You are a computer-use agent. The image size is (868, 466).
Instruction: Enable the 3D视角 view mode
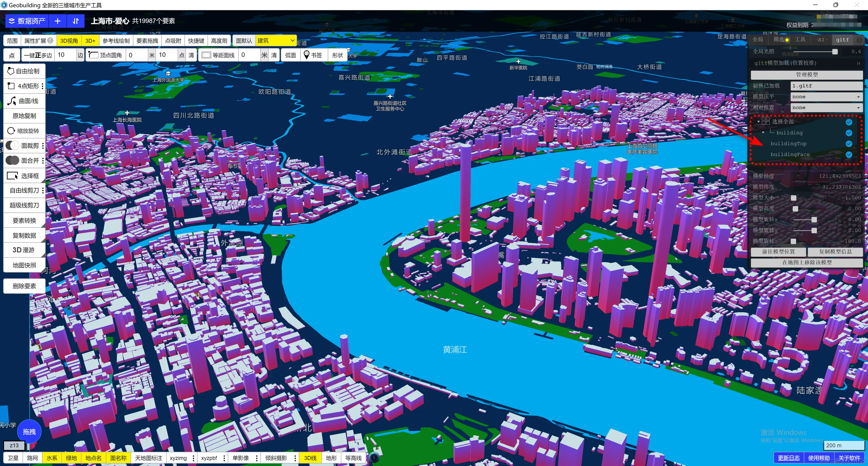pos(69,40)
